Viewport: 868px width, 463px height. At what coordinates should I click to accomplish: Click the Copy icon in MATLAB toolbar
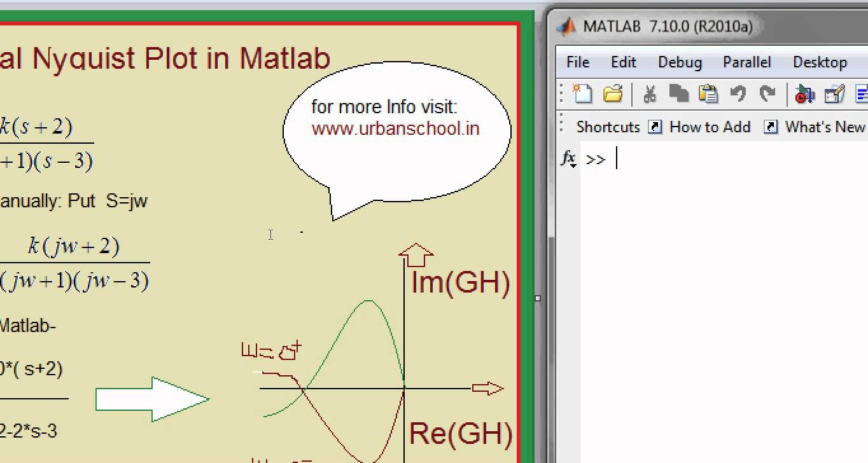pos(678,94)
